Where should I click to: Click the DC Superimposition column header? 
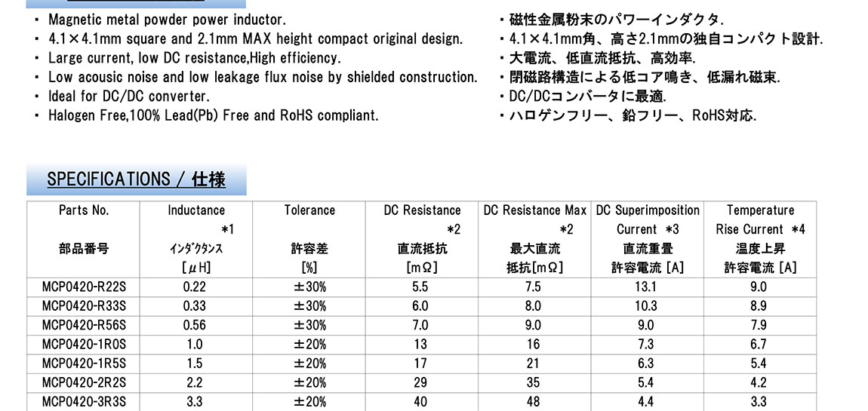point(648,210)
